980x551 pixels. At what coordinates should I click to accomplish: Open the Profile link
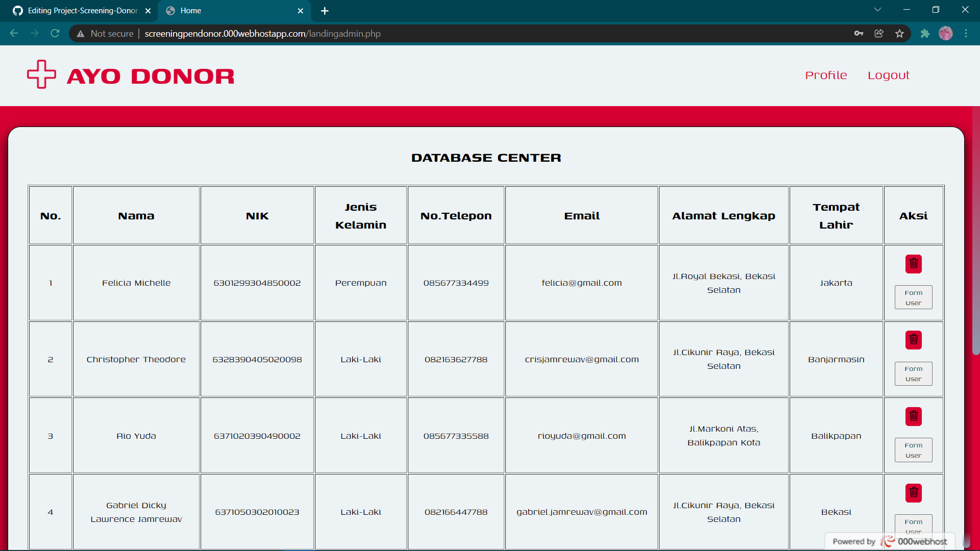(x=826, y=75)
